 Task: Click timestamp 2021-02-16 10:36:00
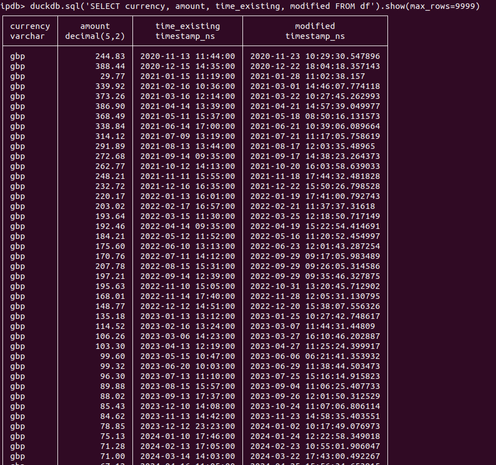click(x=188, y=86)
